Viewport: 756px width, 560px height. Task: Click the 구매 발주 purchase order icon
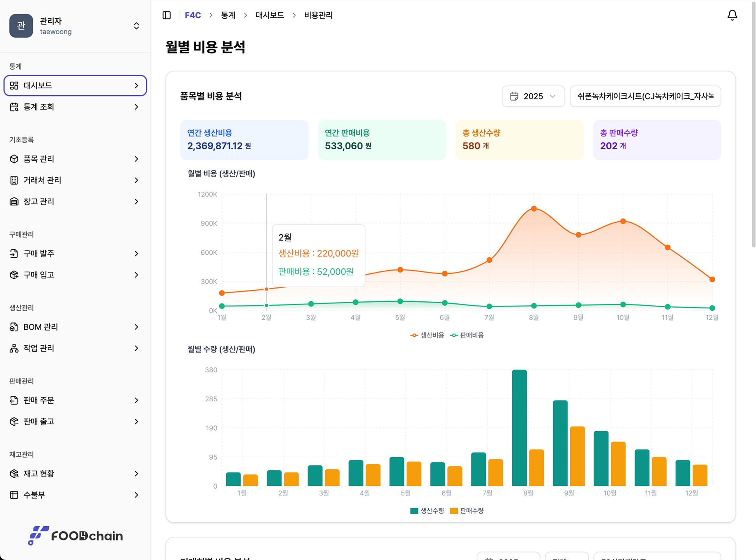pos(14,254)
